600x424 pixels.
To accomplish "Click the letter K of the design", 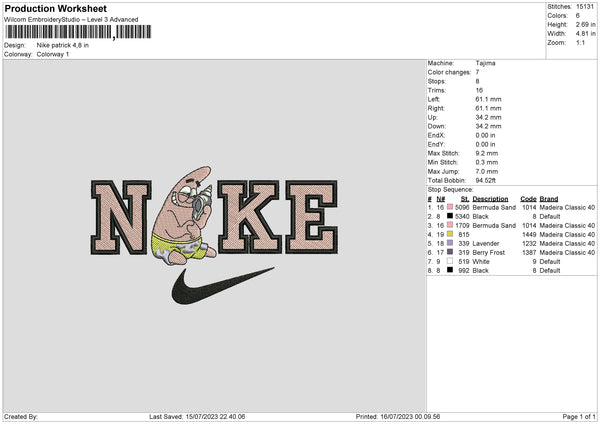I will 249,217.
